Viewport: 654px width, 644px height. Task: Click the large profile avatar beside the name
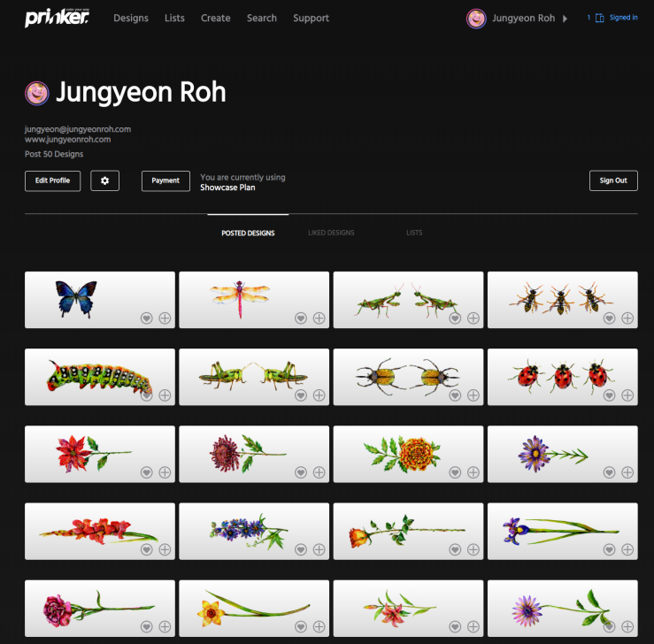[36, 93]
